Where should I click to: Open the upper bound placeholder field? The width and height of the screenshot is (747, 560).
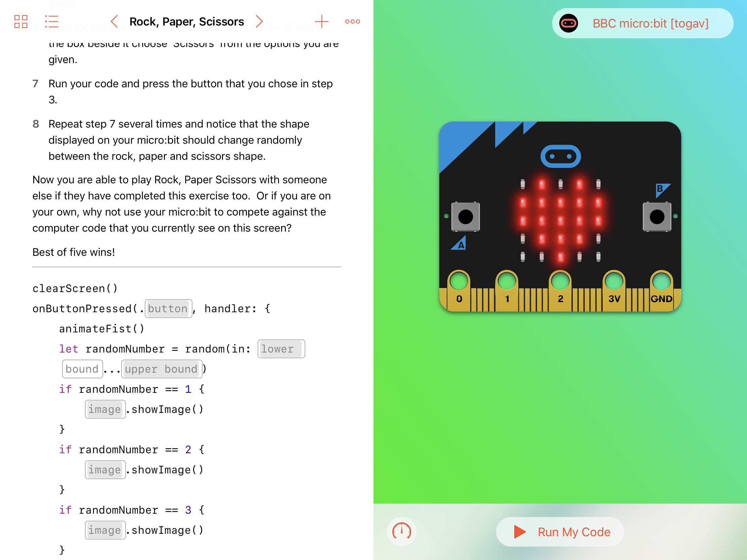tap(162, 369)
